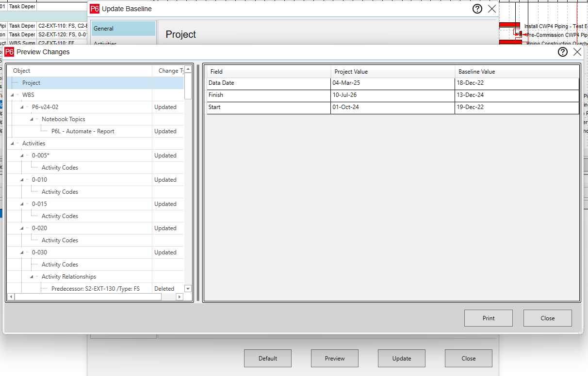
Task: Click the P6 logo in Preview Changes title
Action: coord(9,52)
